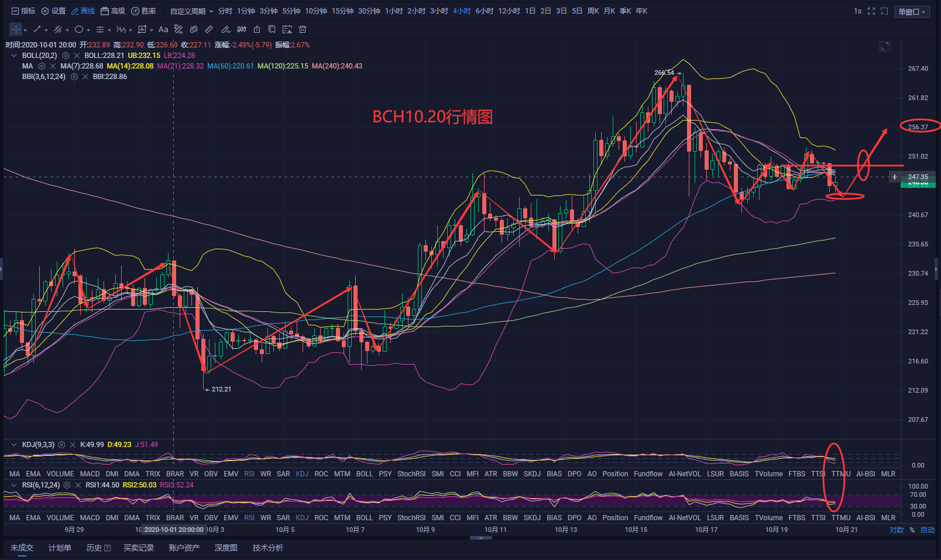Open the 技术分析 technical analysis tab

pos(268,548)
